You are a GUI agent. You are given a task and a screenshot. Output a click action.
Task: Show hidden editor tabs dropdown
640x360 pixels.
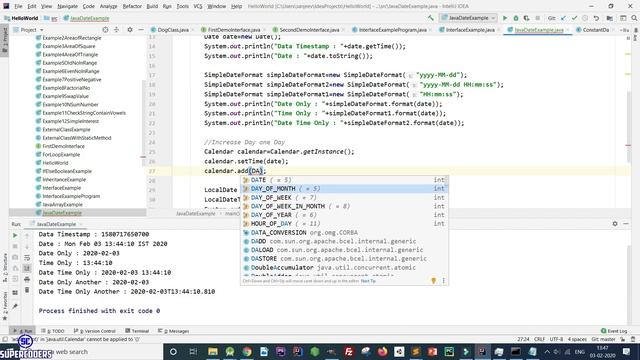(x=624, y=30)
